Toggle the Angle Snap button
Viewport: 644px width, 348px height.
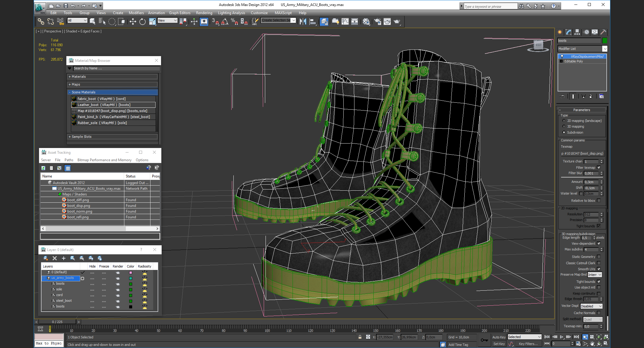pyautogui.click(x=225, y=21)
